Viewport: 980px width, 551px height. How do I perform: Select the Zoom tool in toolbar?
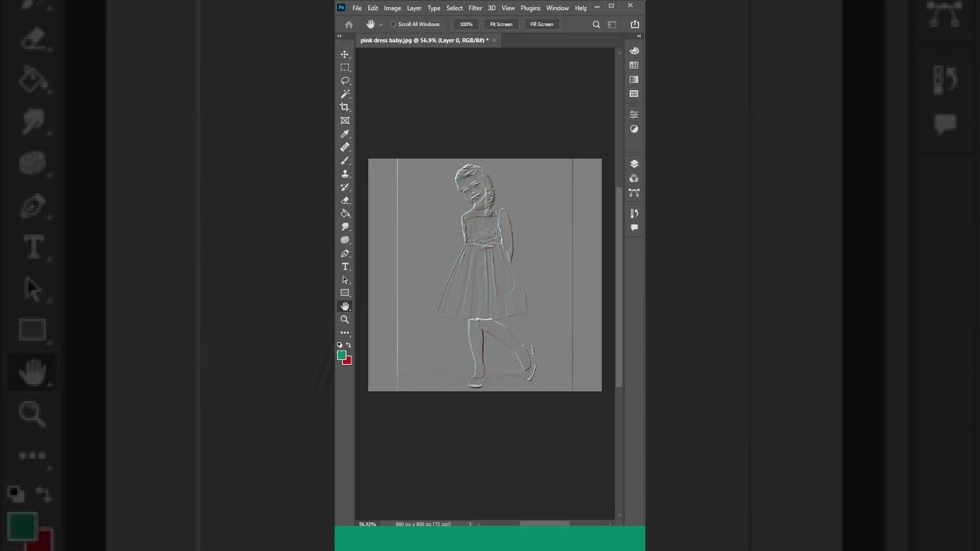(345, 319)
